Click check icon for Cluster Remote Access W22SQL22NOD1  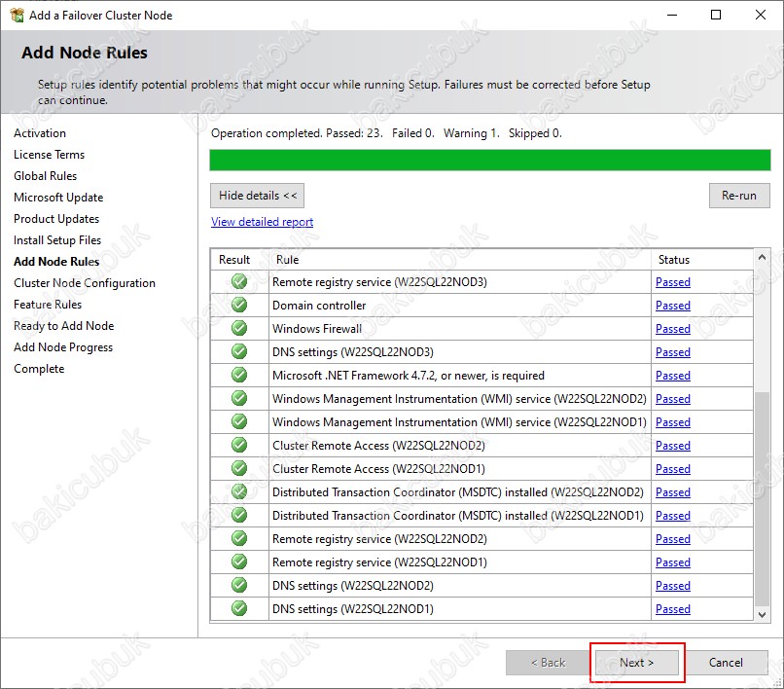(x=239, y=468)
